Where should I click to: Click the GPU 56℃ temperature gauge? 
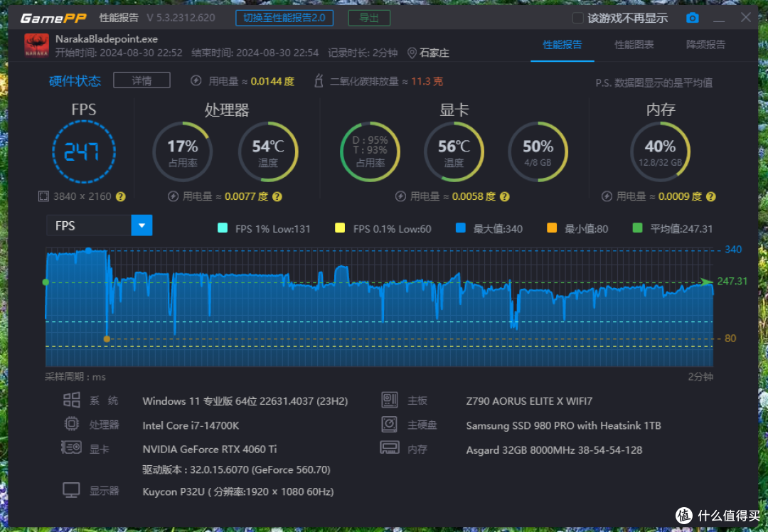click(x=454, y=152)
